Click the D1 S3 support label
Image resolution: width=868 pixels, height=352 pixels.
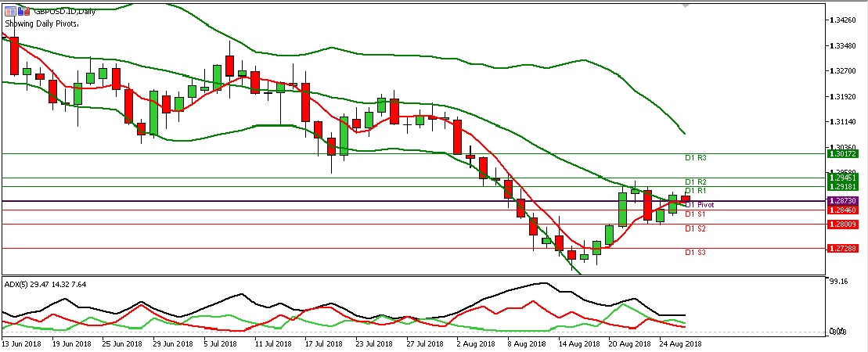[696, 253]
